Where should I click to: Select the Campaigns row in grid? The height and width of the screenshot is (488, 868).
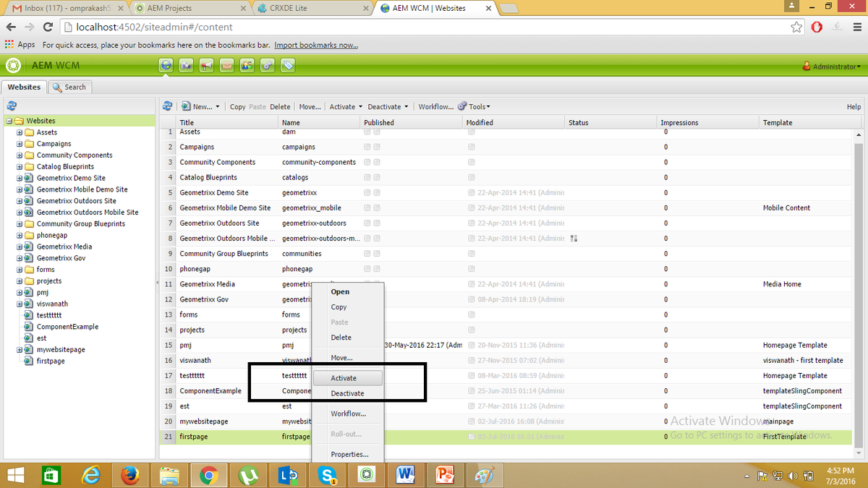[506, 147]
